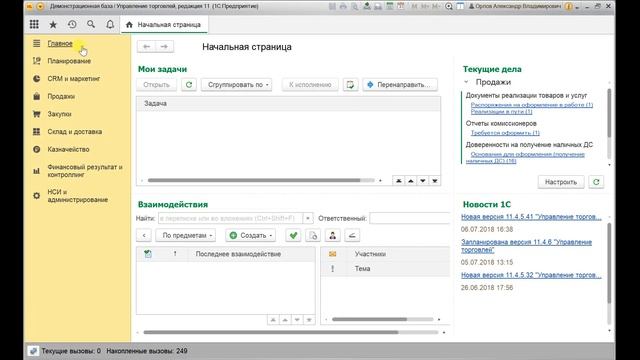The width and height of the screenshot is (640, 360).
Task: Refresh Текущие дела with green arrow icon
Action: click(x=596, y=182)
